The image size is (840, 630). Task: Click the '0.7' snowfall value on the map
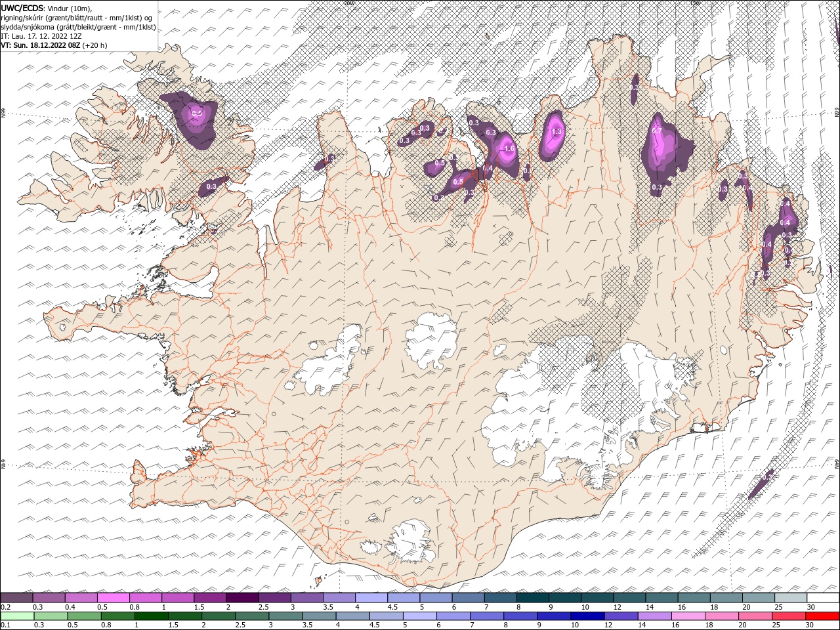click(x=656, y=131)
